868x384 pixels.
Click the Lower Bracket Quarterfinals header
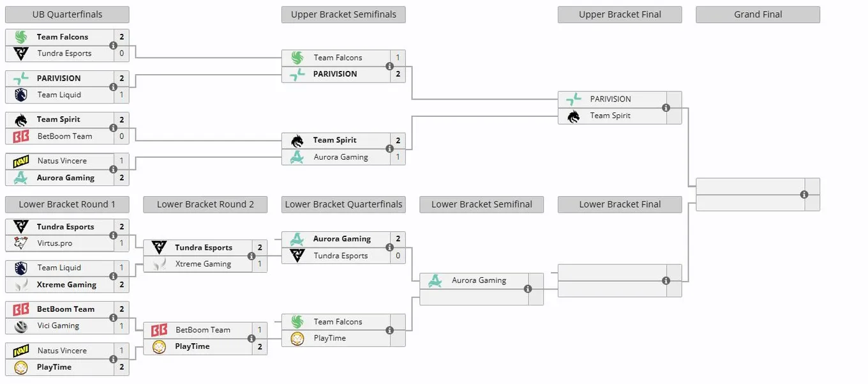pyautogui.click(x=343, y=204)
